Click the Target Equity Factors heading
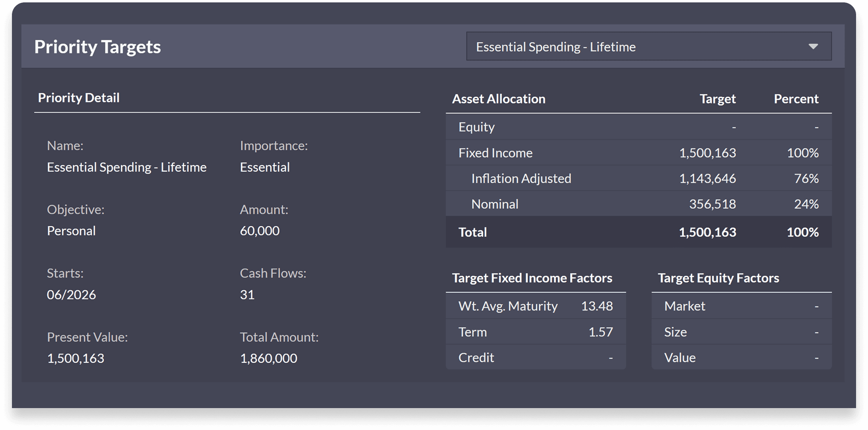 pyautogui.click(x=718, y=278)
